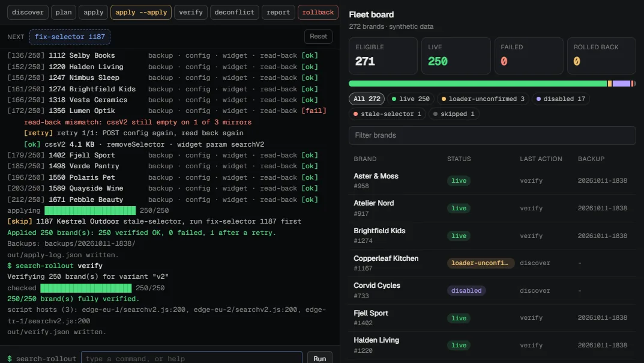Viewport: 644px width, 363px height.
Task: Select the Aster & Moss brand row
Action: [x=492, y=180]
